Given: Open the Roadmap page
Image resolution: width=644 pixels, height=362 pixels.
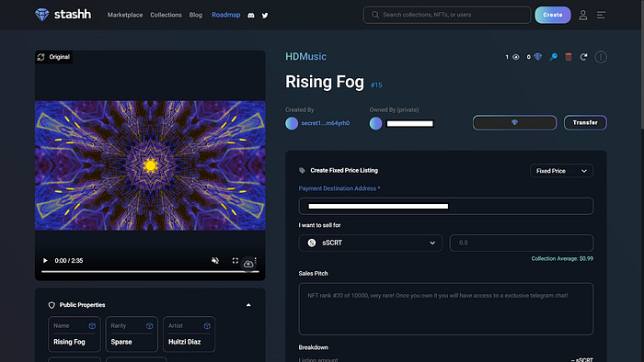Looking at the screenshot, I should point(226,15).
